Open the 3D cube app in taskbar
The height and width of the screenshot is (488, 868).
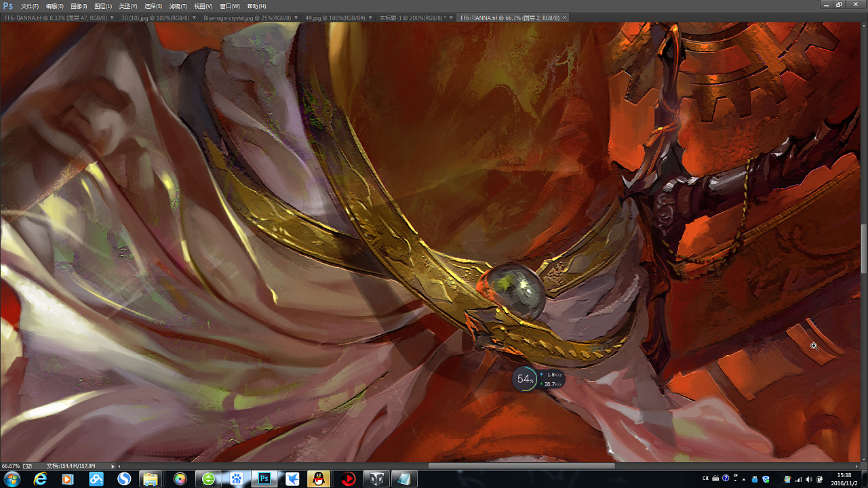click(376, 479)
